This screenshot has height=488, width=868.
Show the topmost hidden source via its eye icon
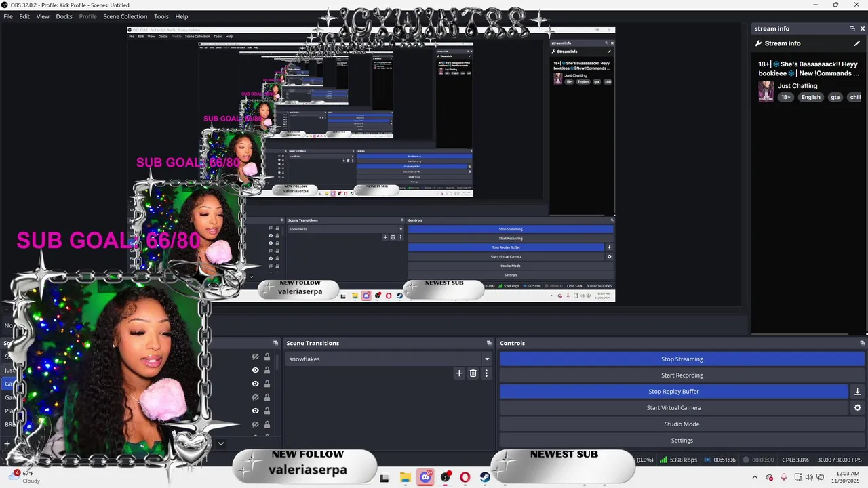click(256, 357)
